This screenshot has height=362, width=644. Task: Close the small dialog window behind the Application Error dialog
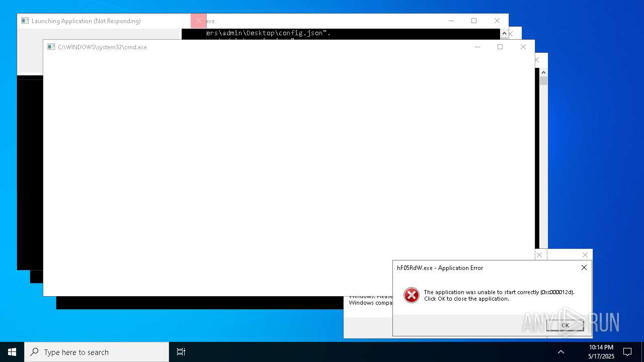585,255
